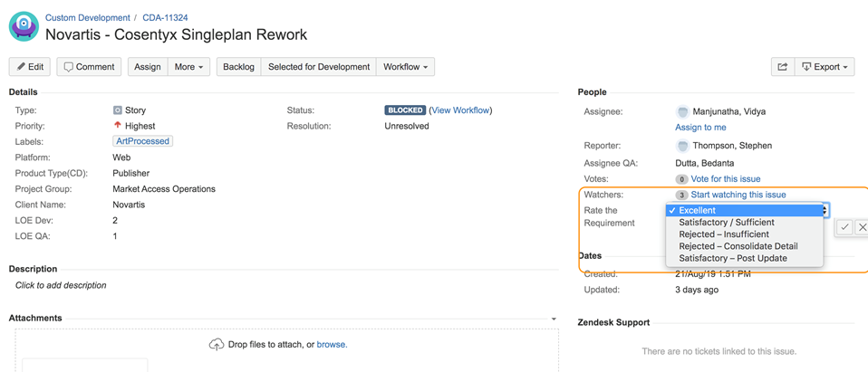868x372 pixels.
Task: Click the Story type icon
Action: [x=118, y=110]
